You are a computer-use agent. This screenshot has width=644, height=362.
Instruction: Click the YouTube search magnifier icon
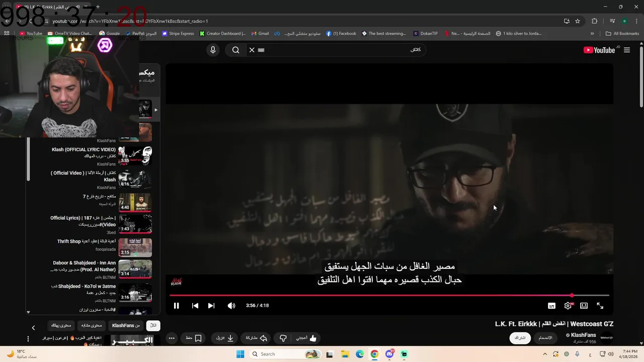[235, 50]
